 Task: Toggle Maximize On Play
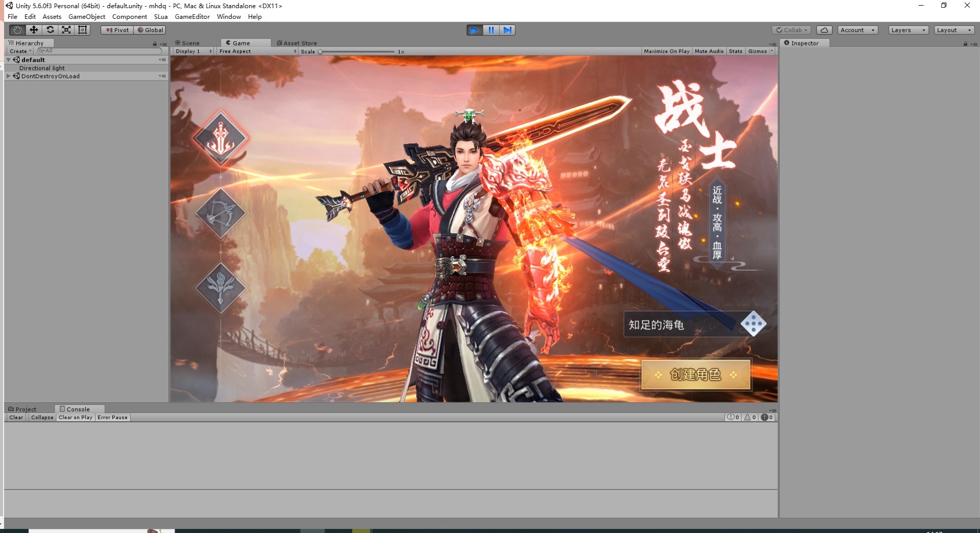pyautogui.click(x=666, y=51)
